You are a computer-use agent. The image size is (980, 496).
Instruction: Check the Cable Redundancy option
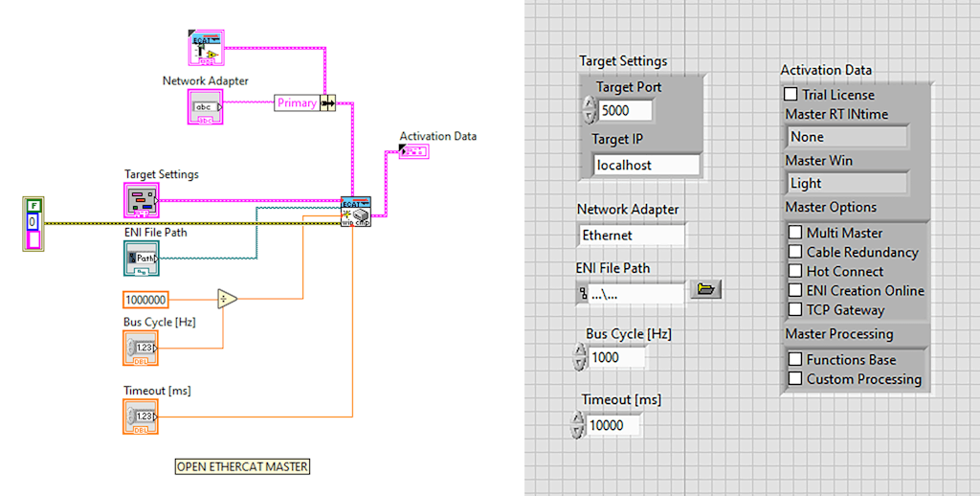pos(795,252)
